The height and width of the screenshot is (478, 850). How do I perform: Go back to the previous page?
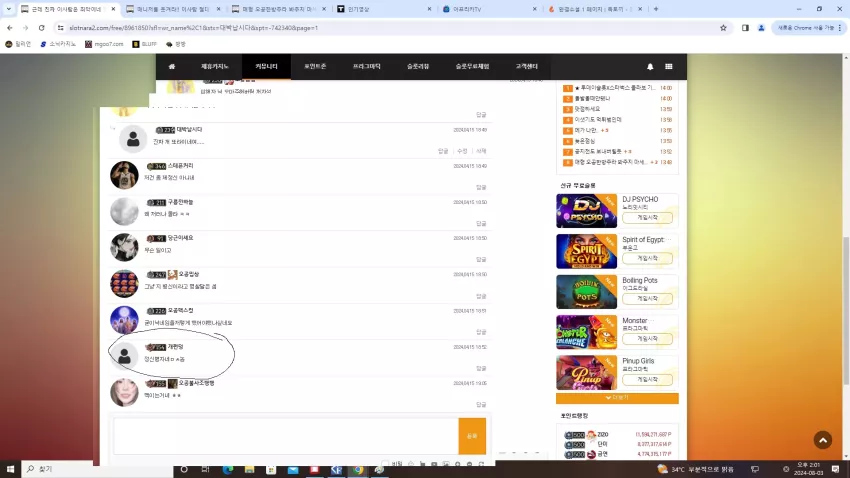[10, 28]
